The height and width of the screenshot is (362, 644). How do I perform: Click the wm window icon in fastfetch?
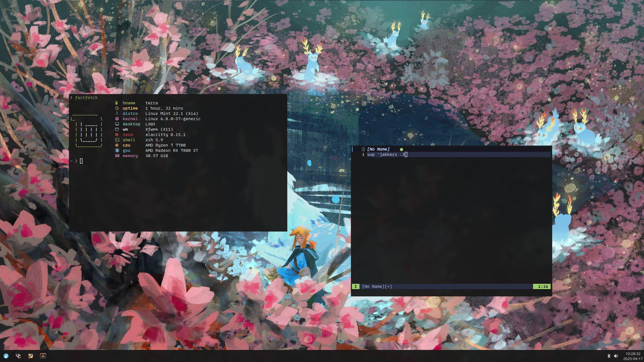(117, 129)
